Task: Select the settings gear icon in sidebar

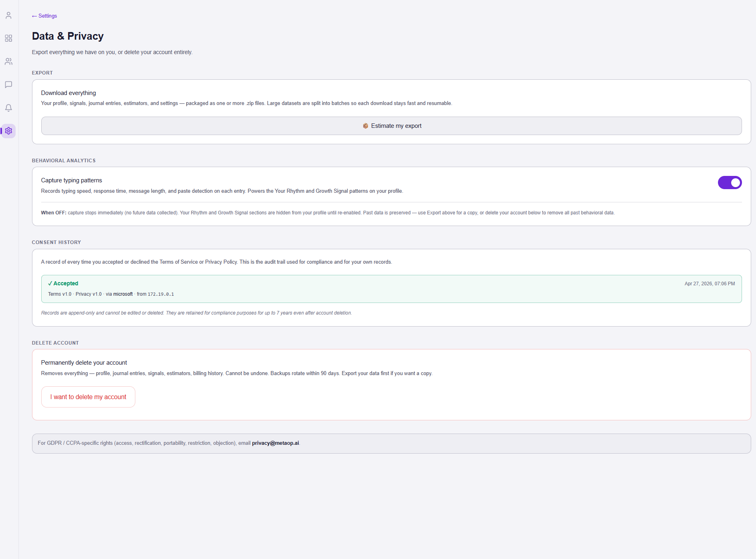Action: click(x=8, y=131)
